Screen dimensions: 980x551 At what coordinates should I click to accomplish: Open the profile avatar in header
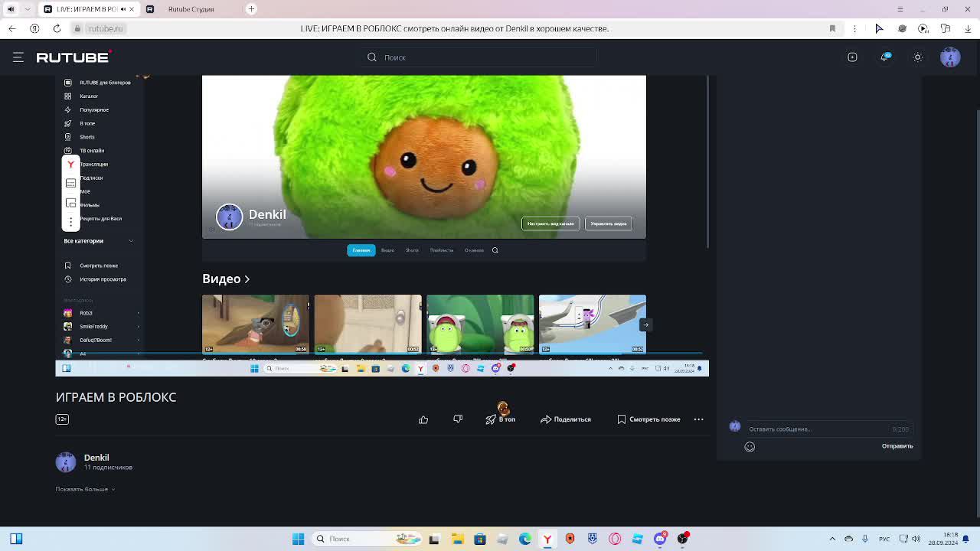pos(950,57)
